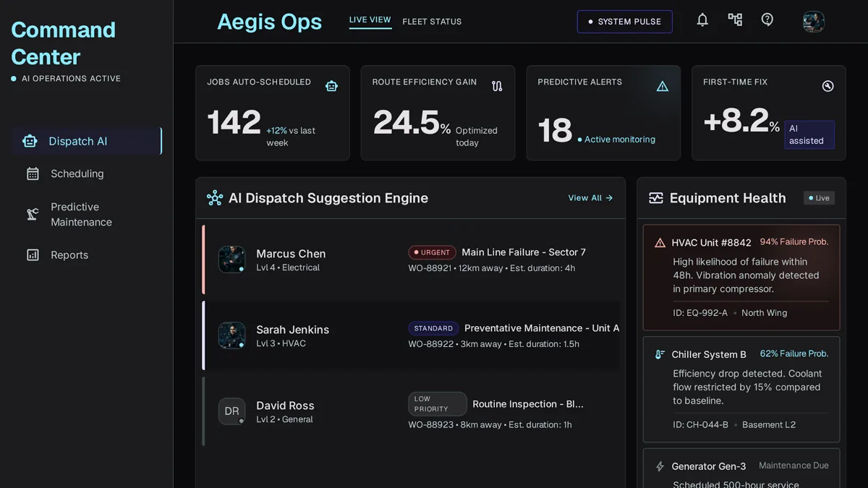This screenshot has width=868, height=488.
Task: Click the Reports chart sidebar icon
Action: (x=33, y=254)
